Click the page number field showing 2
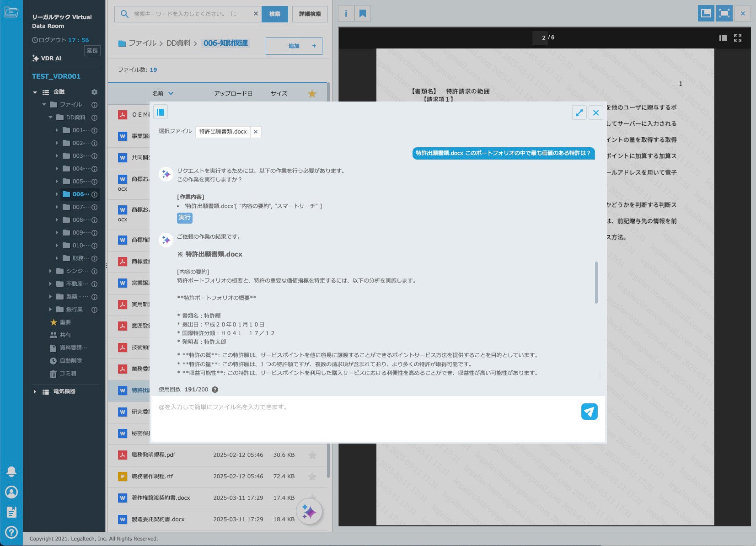756x546 pixels. [x=540, y=37]
